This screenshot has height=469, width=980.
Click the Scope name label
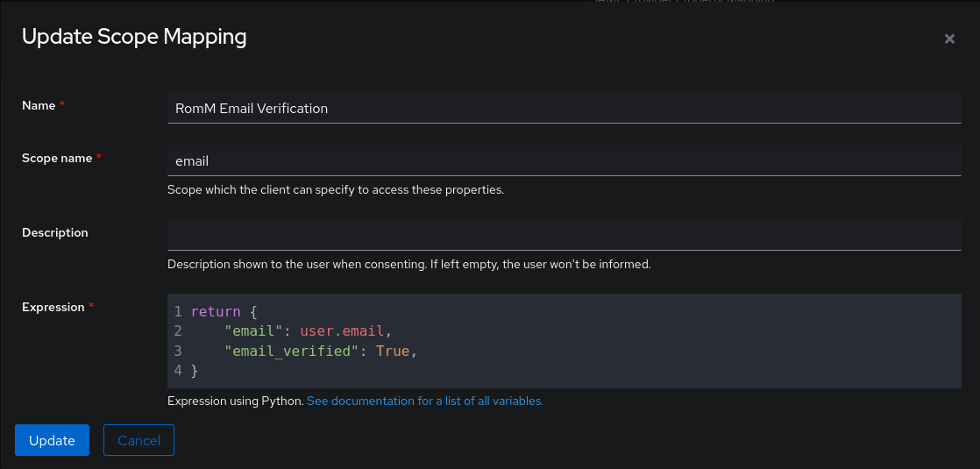pos(57,158)
